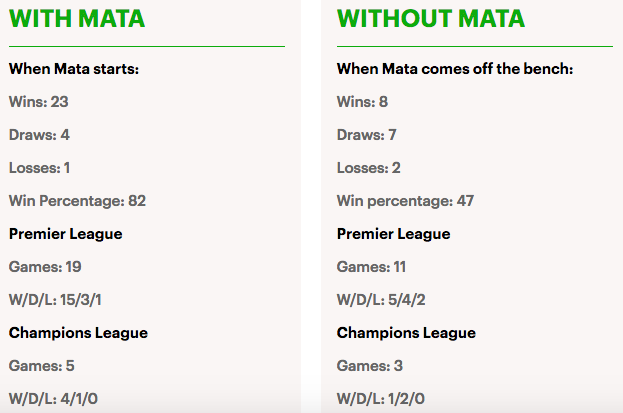Click the "Wins: 23" stat line
The width and height of the screenshot is (623, 413).
tap(38, 102)
